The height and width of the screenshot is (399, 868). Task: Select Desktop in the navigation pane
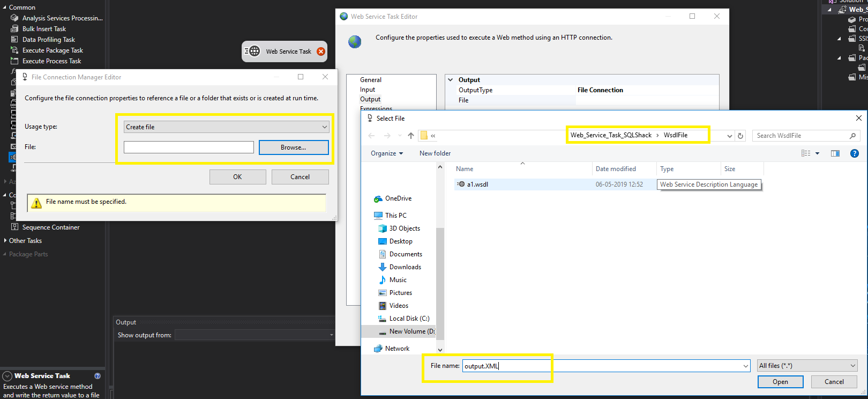401,241
